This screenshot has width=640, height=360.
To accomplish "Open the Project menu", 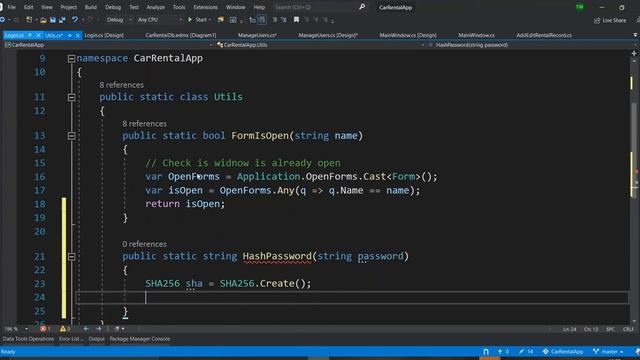I will [69, 7].
